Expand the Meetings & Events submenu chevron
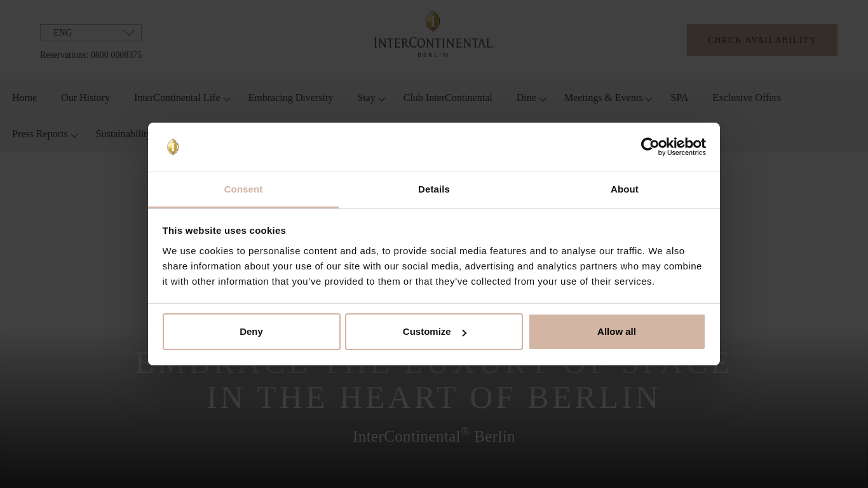 pos(648,99)
